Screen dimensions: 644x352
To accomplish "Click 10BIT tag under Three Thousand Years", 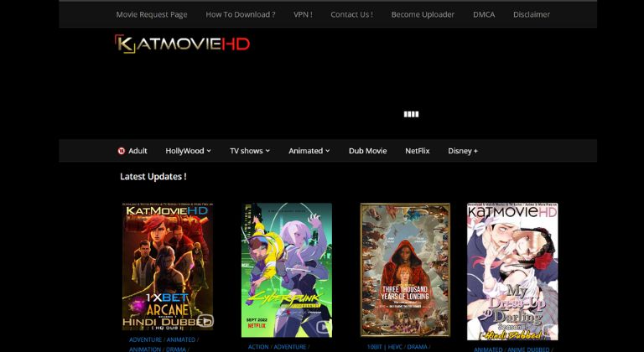I will click(x=375, y=347).
